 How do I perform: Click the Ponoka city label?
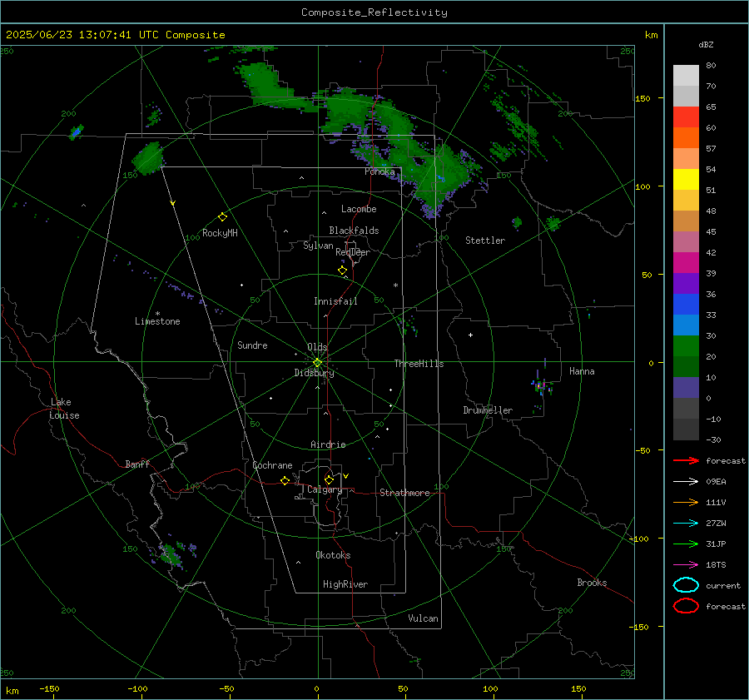pos(379,171)
